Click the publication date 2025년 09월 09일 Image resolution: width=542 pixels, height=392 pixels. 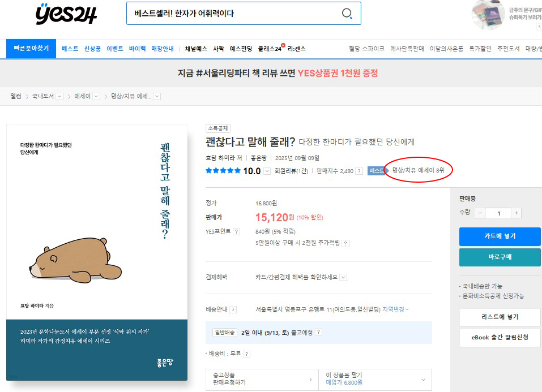[x=297, y=158]
